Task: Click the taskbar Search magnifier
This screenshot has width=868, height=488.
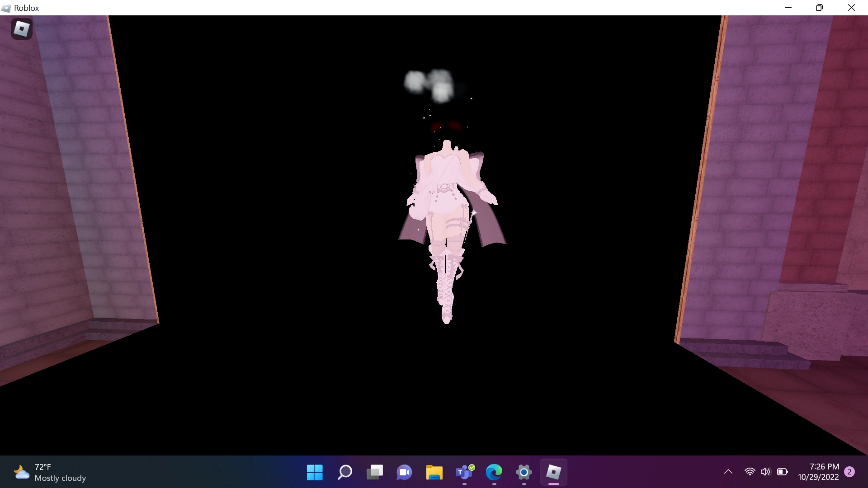Action: pyautogui.click(x=344, y=473)
